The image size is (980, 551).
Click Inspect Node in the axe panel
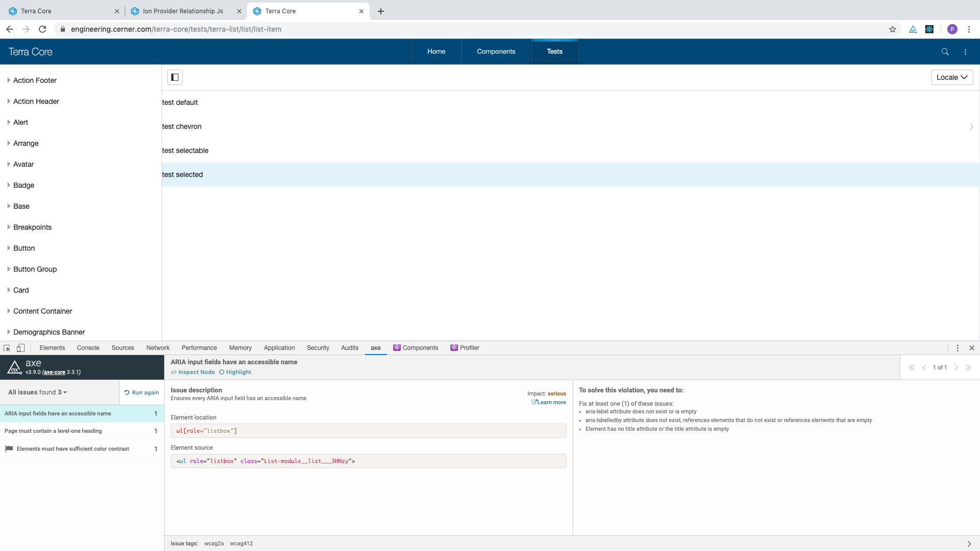pos(193,372)
